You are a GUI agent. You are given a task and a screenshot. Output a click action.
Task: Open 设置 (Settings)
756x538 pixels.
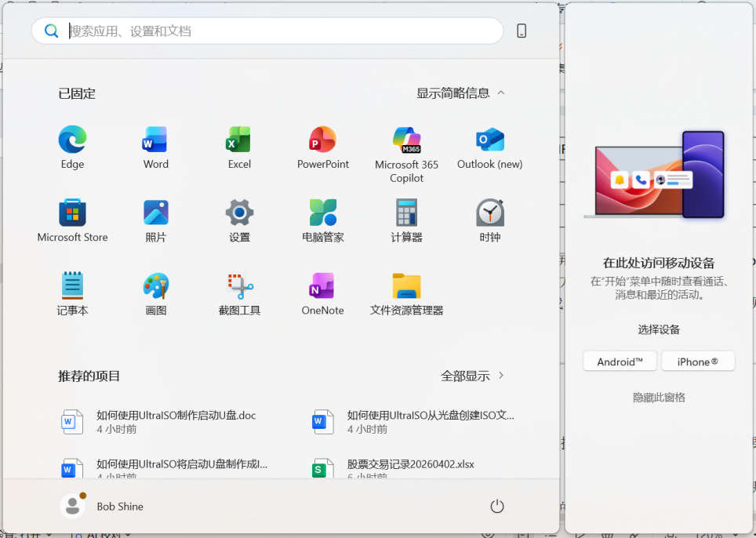(x=239, y=220)
